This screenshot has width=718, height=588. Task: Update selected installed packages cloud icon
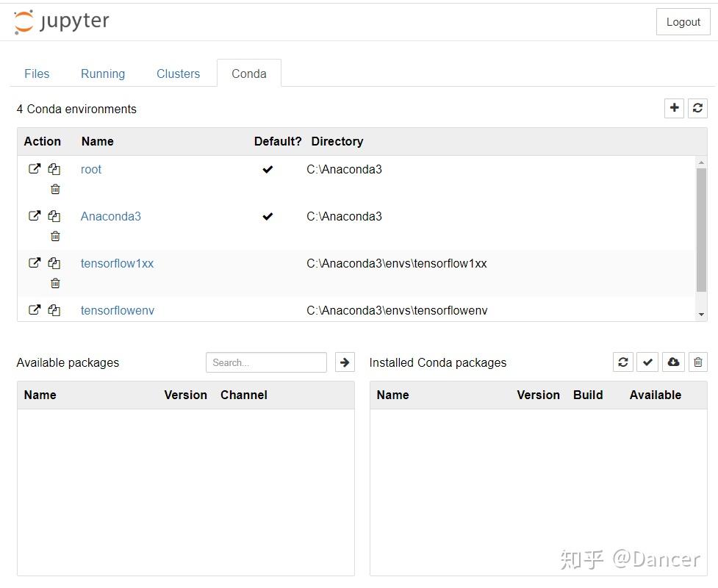pos(673,362)
